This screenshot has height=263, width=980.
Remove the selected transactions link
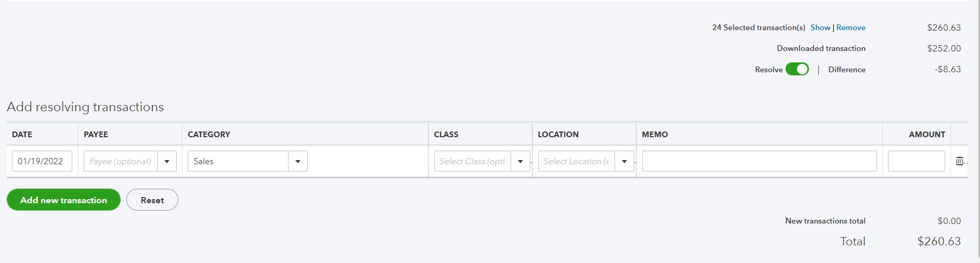(851, 28)
